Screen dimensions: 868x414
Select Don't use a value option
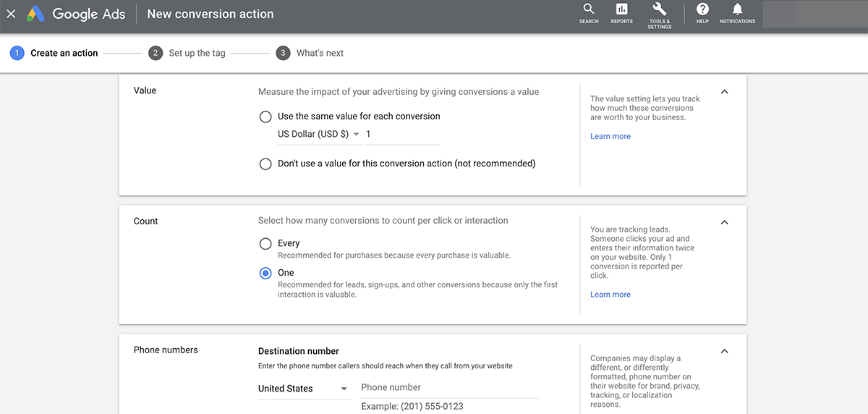pyautogui.click(x=265, y=164)
